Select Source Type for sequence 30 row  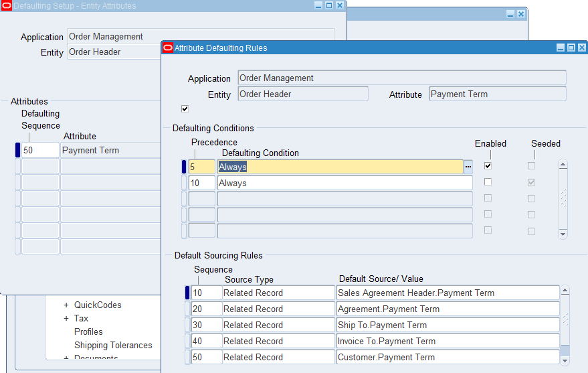(x=278, y=325)
